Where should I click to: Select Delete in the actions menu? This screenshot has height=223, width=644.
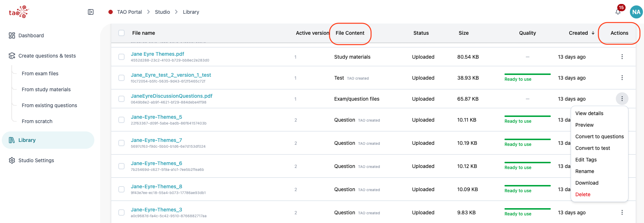point(583,194)
